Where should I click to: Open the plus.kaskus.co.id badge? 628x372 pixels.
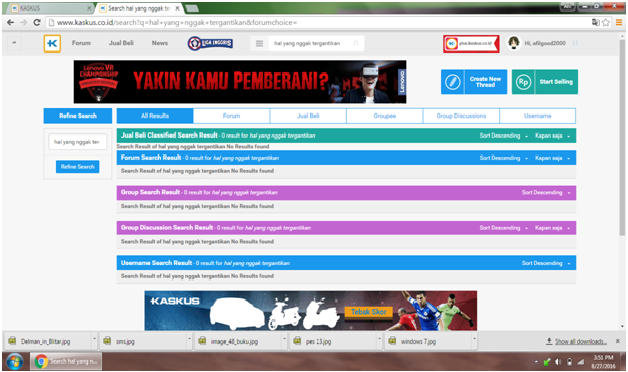(x=471, y=44)
